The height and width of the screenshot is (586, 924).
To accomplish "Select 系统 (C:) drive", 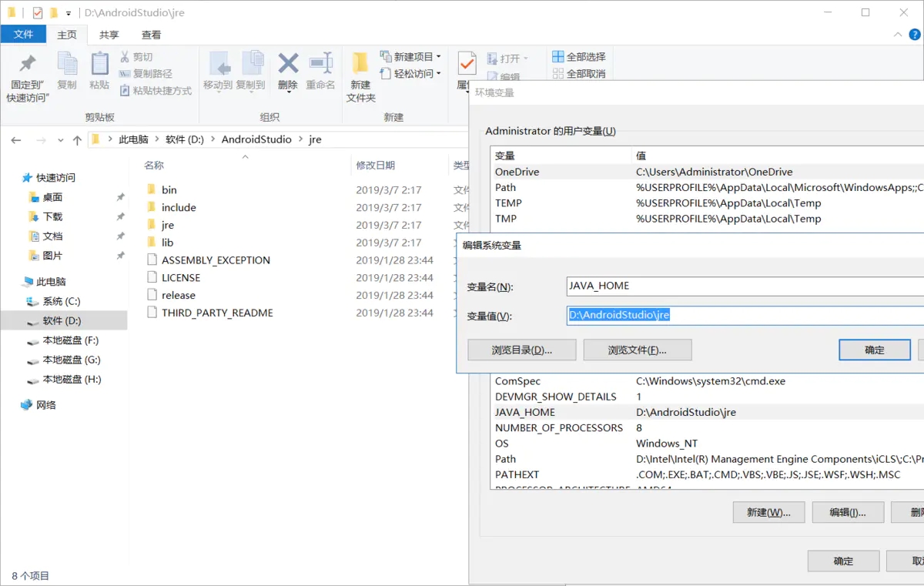I will [x=62, y=302].
